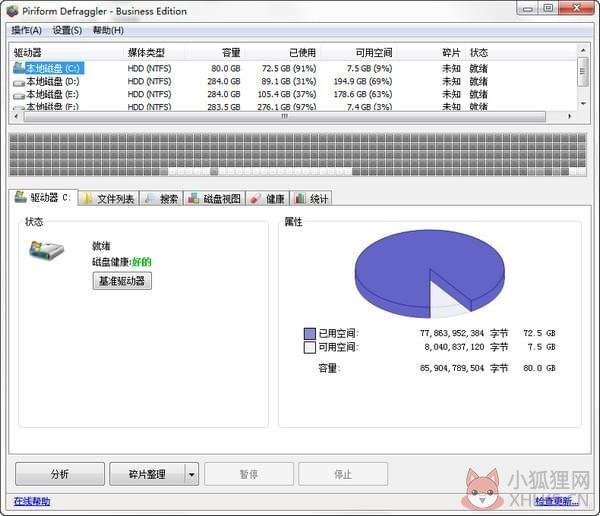600x516 pixels.
Task: Click the magnifier icon on the 搜索 tab
Action: pos(149,198)
